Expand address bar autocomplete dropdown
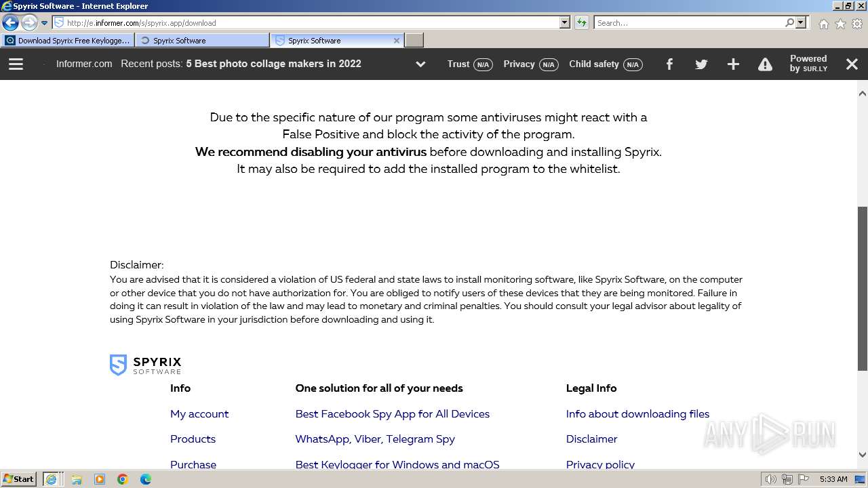 pyautogui.click(x=565, y=22)
